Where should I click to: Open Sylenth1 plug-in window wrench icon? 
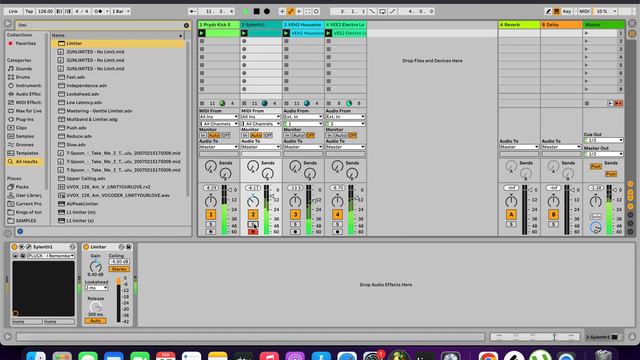[x=29, y=247]
